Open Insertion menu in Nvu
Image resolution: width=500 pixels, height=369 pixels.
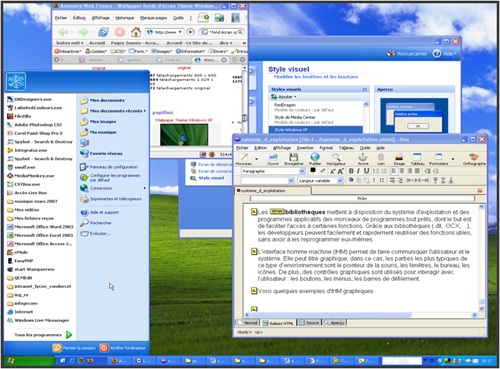305,148
